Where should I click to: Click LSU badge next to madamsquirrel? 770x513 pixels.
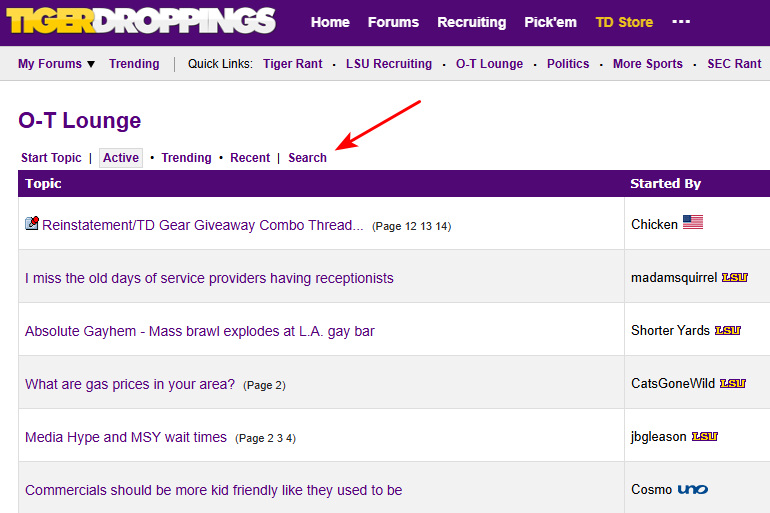734,277
